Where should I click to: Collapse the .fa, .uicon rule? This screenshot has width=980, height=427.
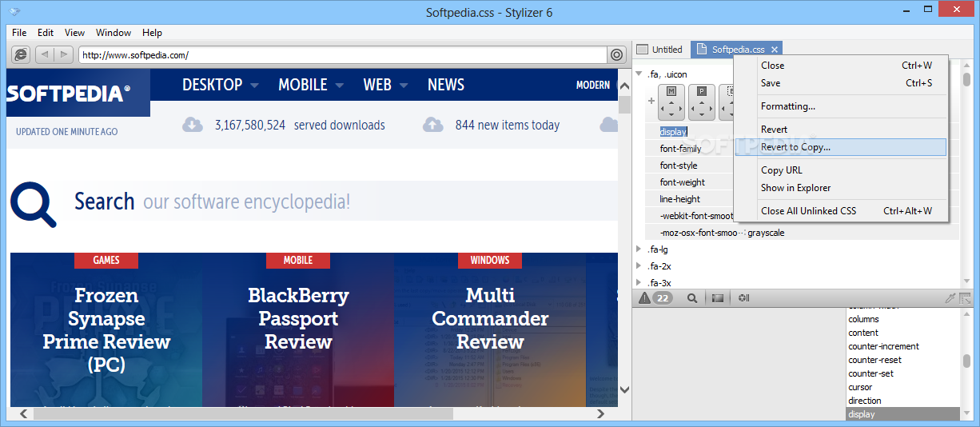(x=639, y=74)
